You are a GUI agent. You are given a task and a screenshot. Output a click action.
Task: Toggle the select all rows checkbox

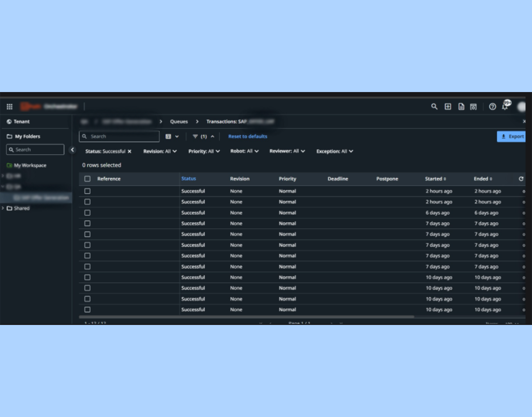point(88,179)
